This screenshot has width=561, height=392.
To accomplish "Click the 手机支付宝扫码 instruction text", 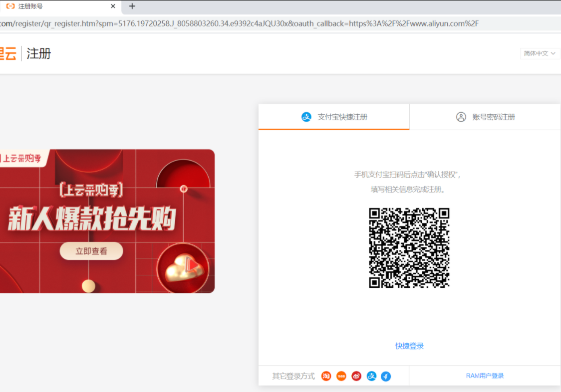I will 407,175.
